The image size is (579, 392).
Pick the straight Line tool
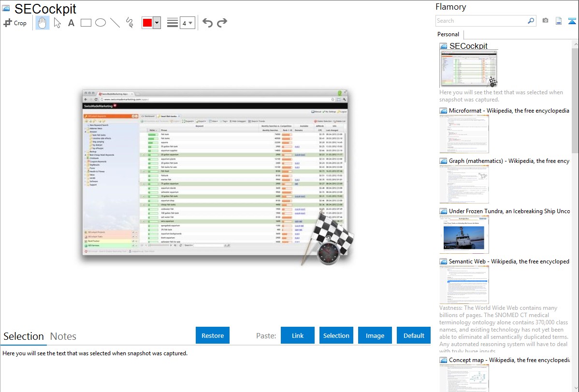coord(115,23)
